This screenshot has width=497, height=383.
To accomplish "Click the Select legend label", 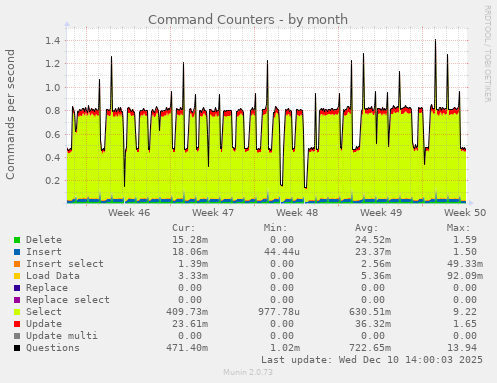I will coord(44,312).
